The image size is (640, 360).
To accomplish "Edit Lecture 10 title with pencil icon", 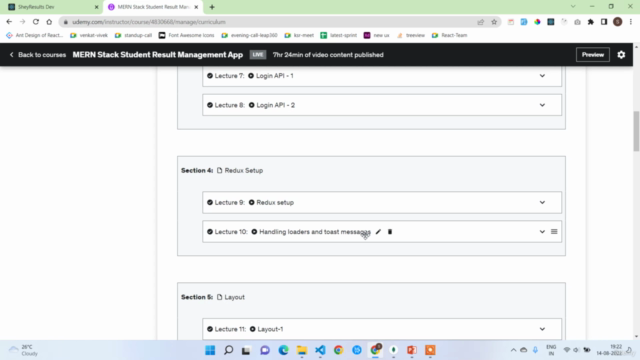I will pyautogui.click(x=378, y=232).
